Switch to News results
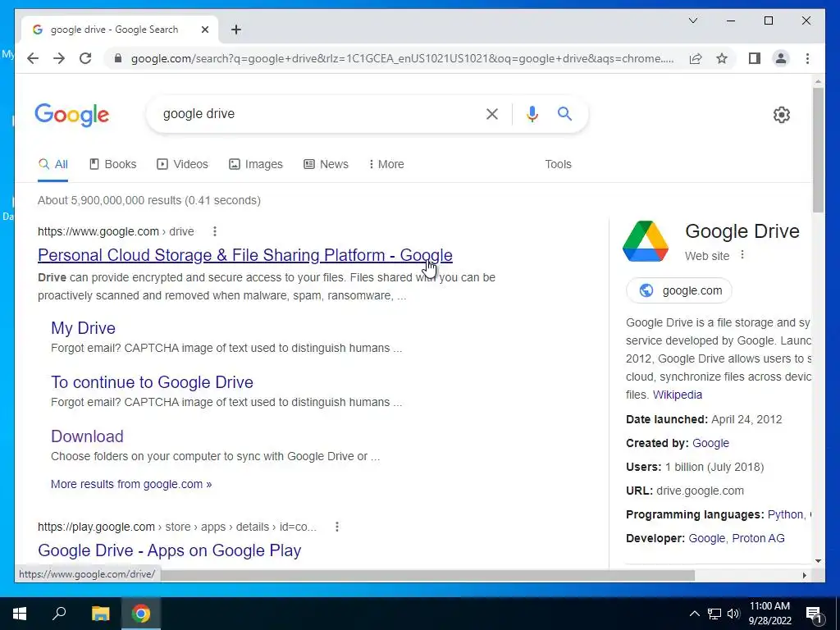The height and width of the screenshot is (630, 840). coord(326,164)
